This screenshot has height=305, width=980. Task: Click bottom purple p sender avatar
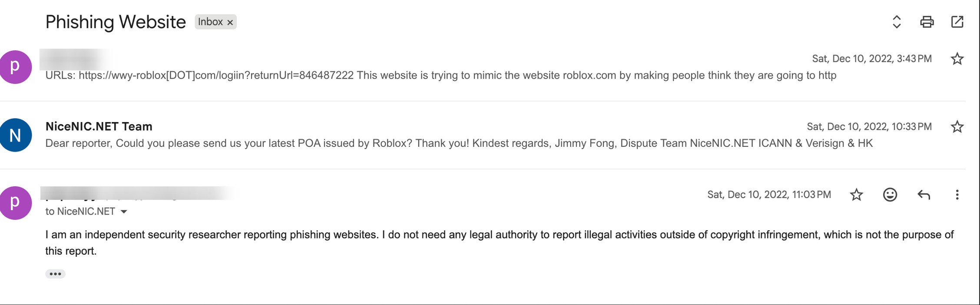pos(16,203)
